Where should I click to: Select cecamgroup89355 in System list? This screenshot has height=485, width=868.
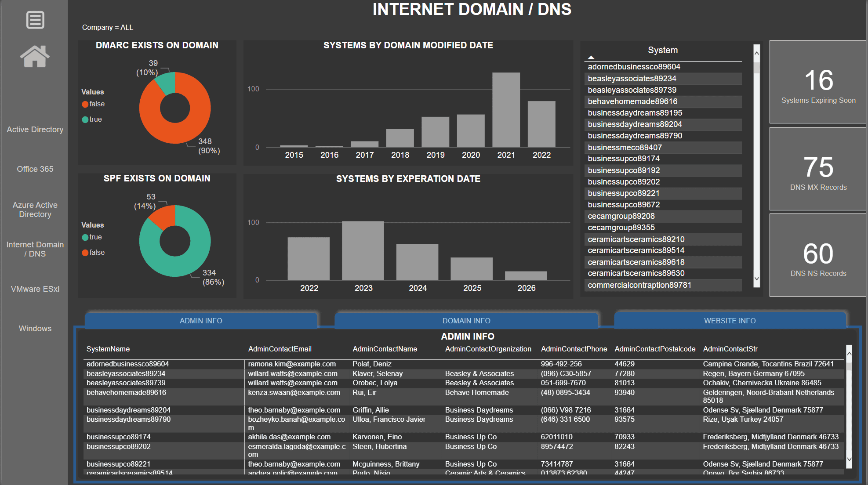point(663,228)
